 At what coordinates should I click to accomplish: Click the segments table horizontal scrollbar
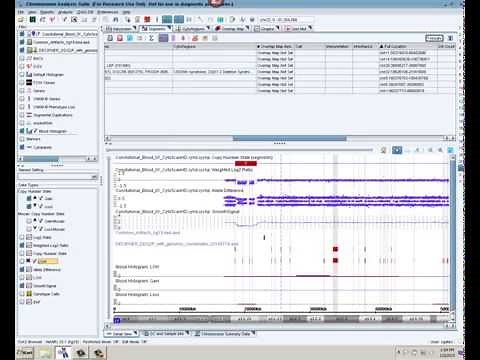(x=280, y=138)
